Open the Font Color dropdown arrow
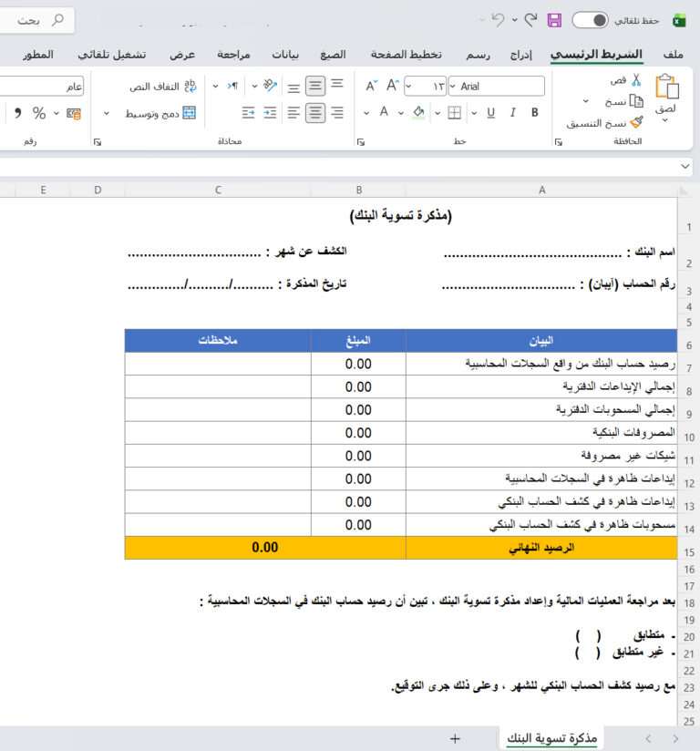 366,113
